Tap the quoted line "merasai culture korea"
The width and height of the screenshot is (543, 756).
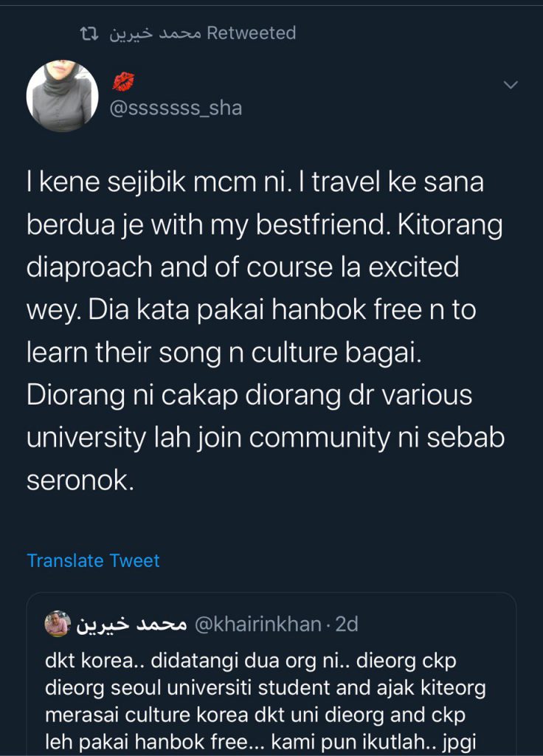[255, 715]
